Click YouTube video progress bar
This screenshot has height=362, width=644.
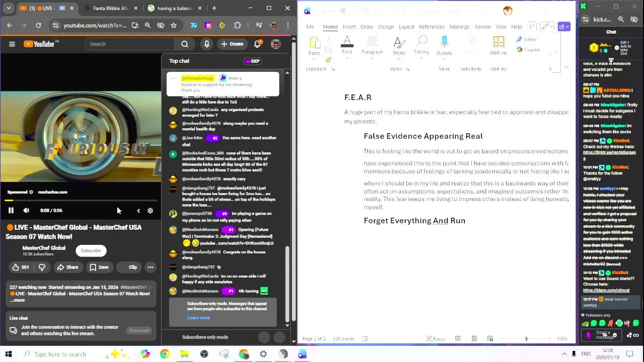coord(80,200)
